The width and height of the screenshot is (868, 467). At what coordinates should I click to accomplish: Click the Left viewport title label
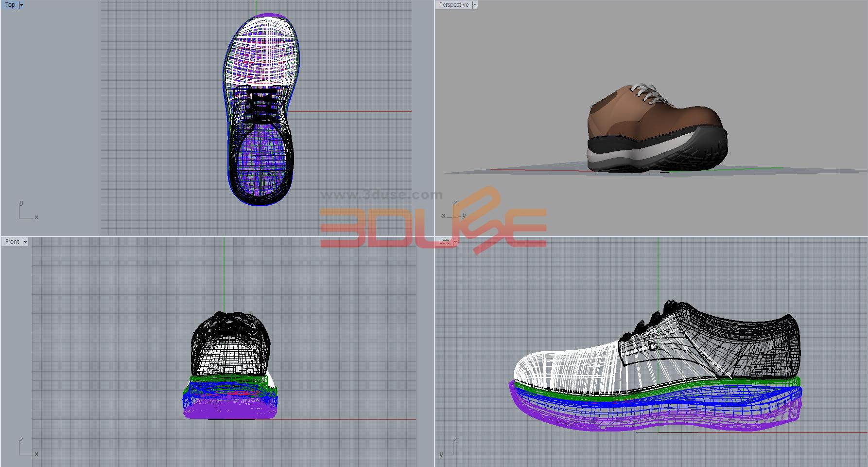tap(444, 242)
